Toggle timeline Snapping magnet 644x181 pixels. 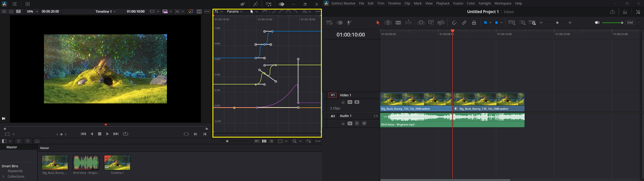click(454, 23)
